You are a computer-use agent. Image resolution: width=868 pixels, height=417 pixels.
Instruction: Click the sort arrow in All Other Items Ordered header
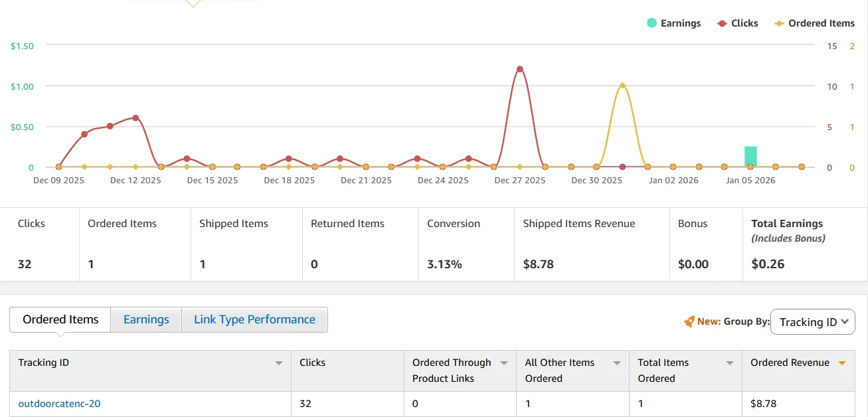[617, 363]
